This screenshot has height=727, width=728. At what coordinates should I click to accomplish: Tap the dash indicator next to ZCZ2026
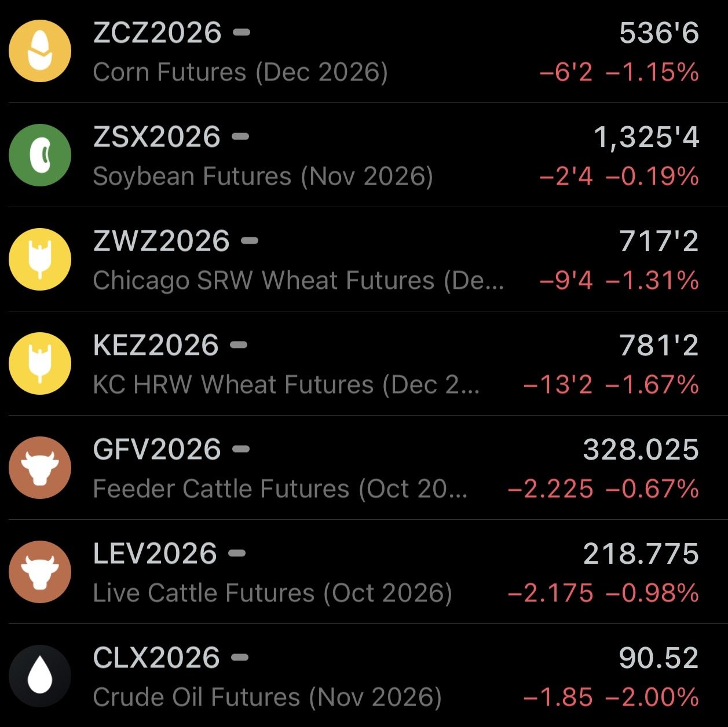[241, 32]
